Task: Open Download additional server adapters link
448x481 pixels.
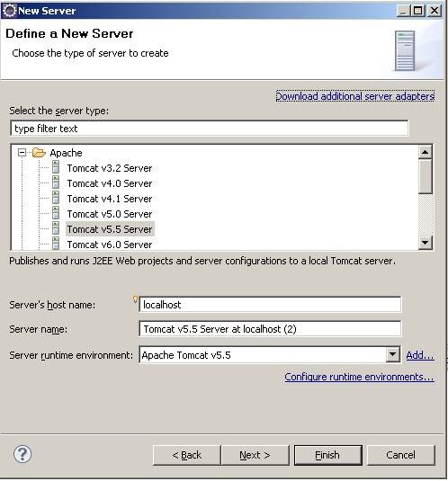Action: 355,96
